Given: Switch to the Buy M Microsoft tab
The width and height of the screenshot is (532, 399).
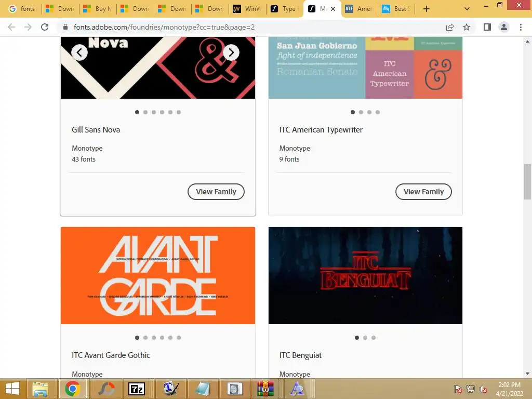Looking at the screenshot, I should (x=98, y=9).
